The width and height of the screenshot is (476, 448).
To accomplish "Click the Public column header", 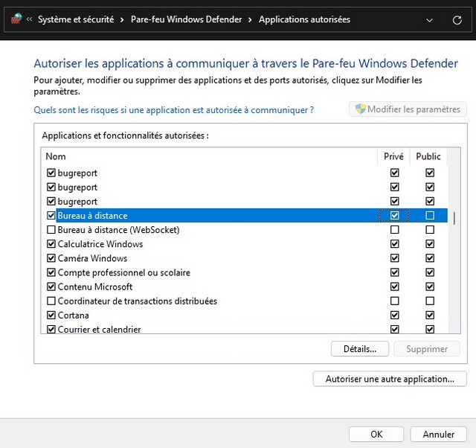I will point(428,156).
